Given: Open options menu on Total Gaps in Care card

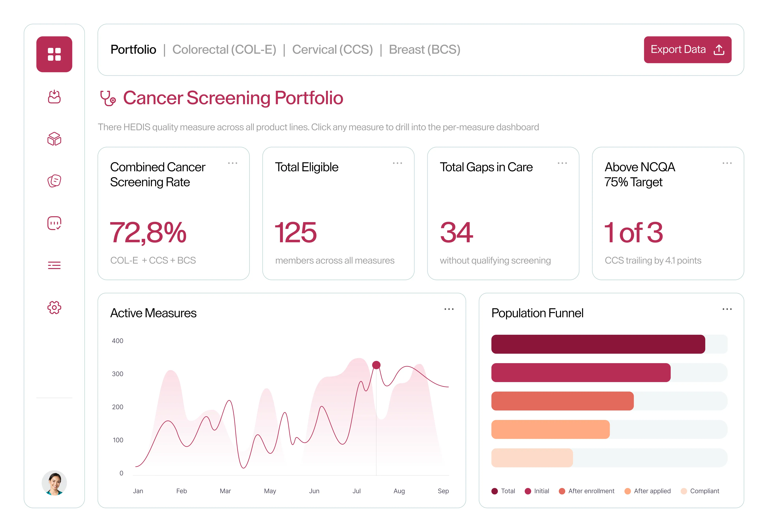Looking at the screenshot, I should point(562,163).
